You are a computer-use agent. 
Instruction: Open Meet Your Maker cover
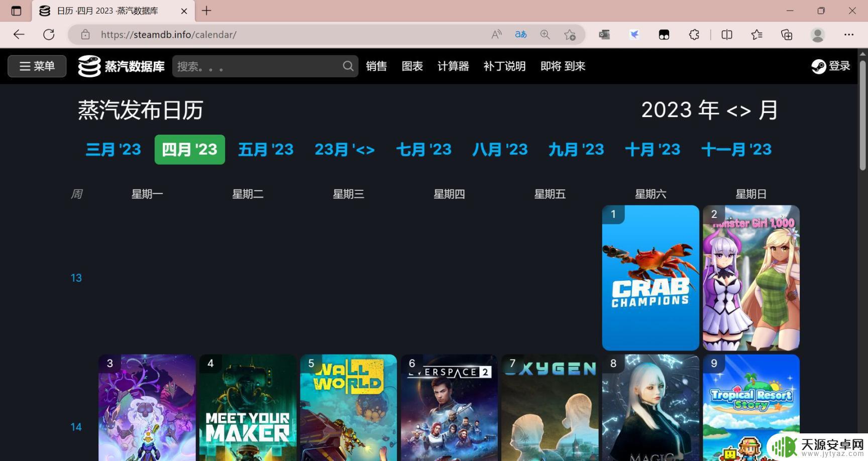pyautogui.click(x=248, y=408)
